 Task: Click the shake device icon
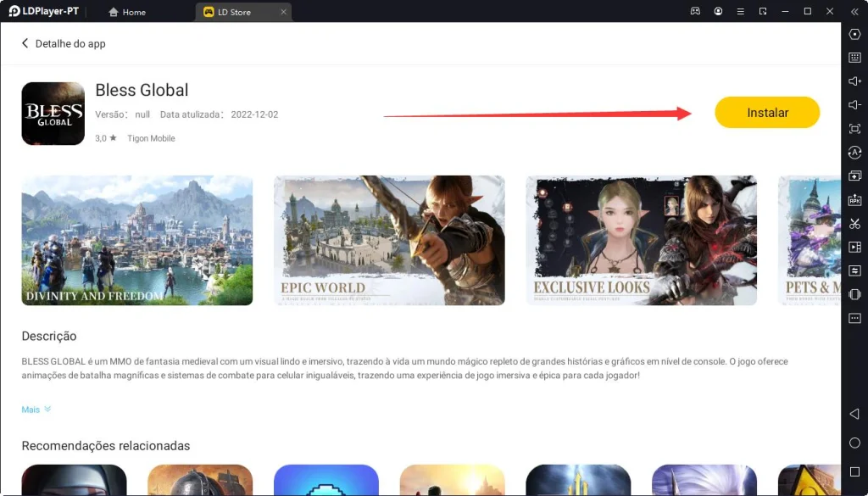854,294
